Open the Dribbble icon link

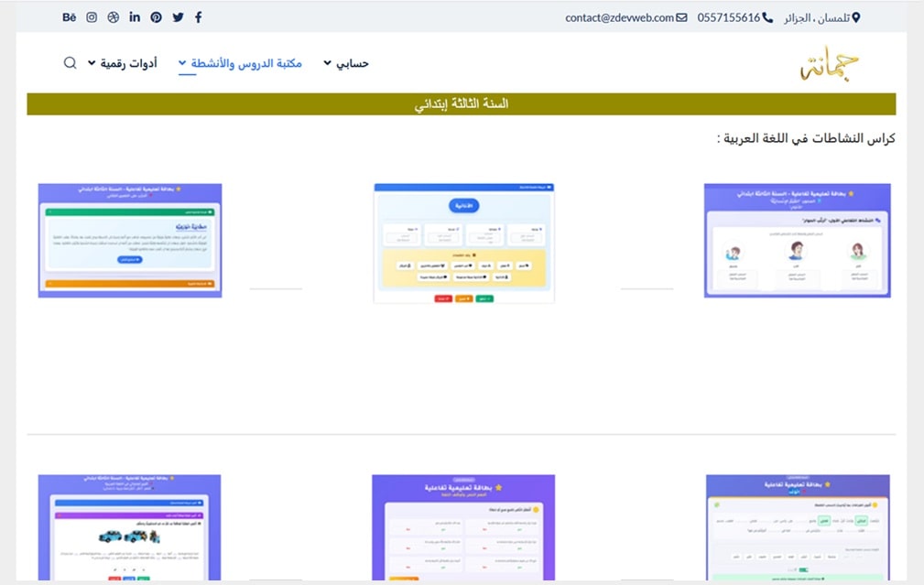114,17
